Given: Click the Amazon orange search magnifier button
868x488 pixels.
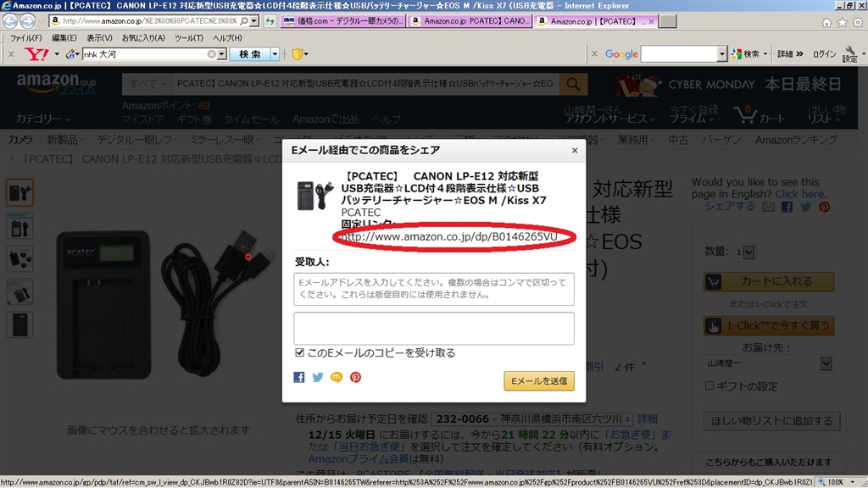Looking at the screenshot, I should point(574,84).
